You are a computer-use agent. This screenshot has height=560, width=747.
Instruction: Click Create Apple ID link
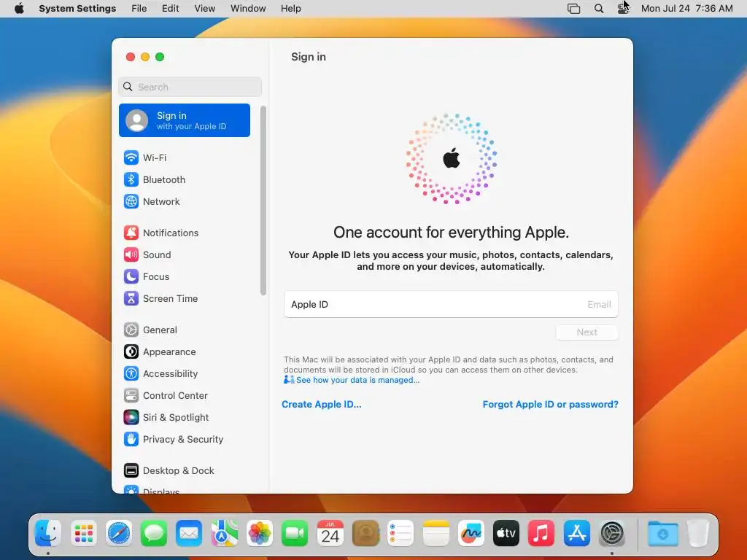coord(322,404)
